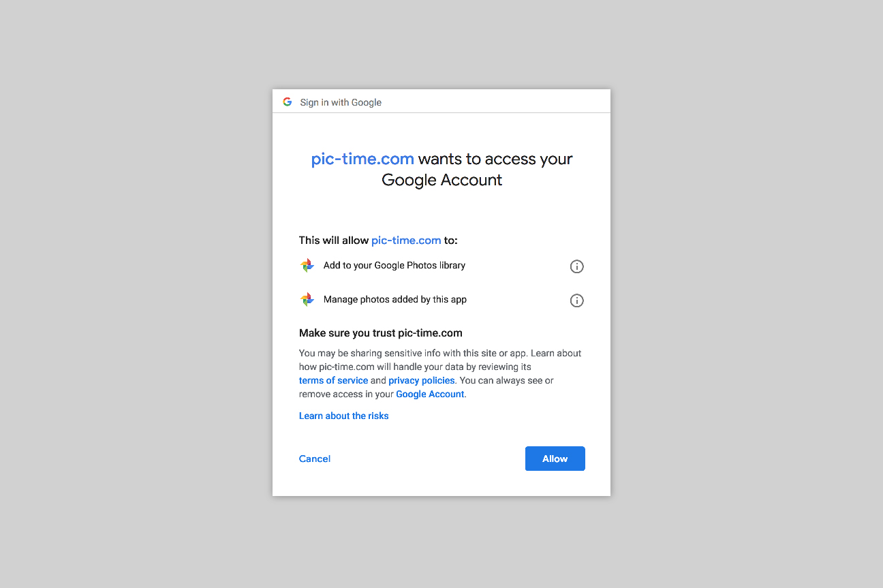The height and width of the screenshot is (588, 883).
Task: Open Learn about the risks
Action: click(x=343, y=416)
